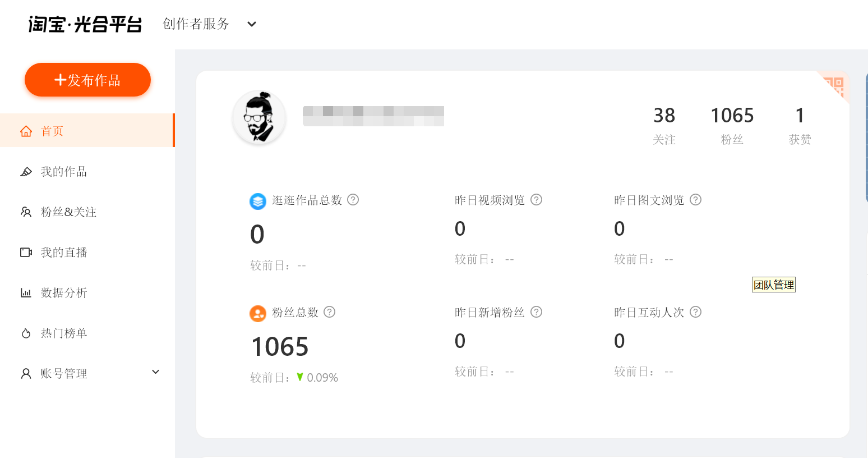Screen dimensions: 868x458
Task: Open help icon next to 昨日互动人次
Action: tap(695, 312)
